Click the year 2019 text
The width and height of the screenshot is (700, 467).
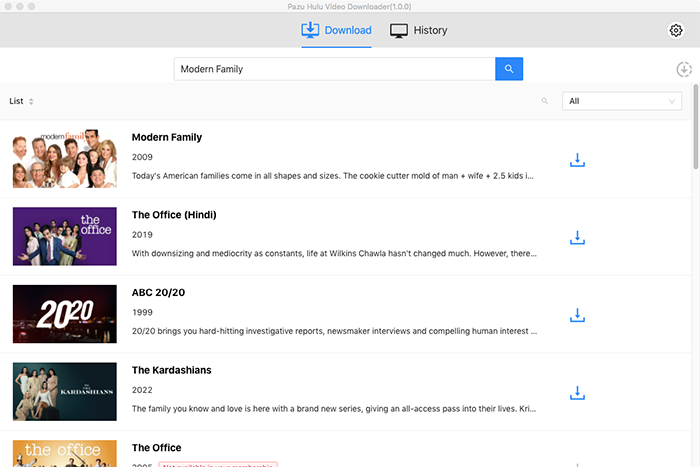point(142,235)
